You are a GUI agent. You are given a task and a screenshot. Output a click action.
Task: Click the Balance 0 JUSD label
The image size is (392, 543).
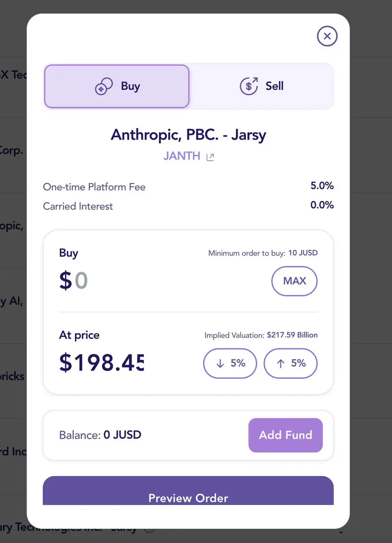point(100,435)
